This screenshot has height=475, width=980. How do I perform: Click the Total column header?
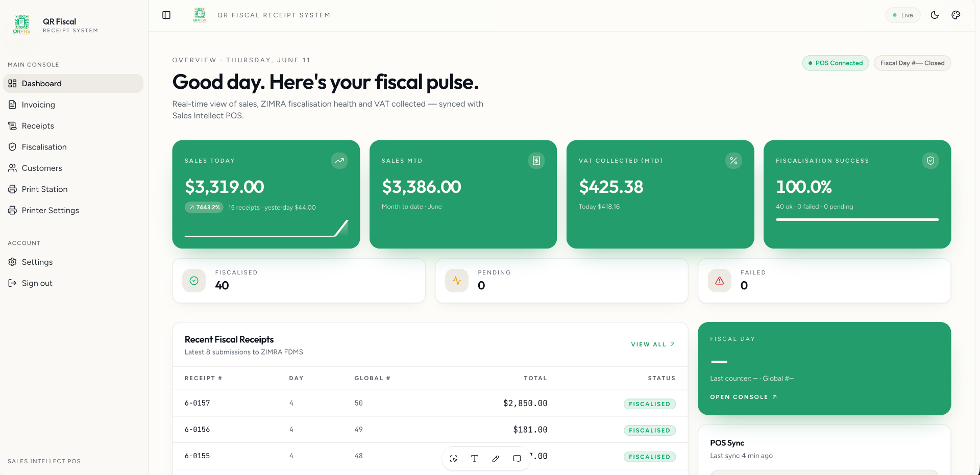tap(535, 378)
